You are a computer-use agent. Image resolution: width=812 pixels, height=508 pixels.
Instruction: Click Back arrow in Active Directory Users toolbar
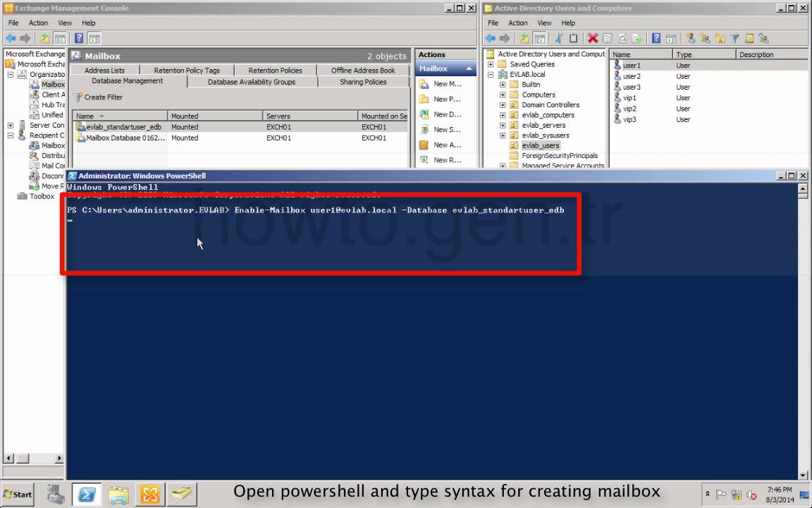(x=490, y=38)
